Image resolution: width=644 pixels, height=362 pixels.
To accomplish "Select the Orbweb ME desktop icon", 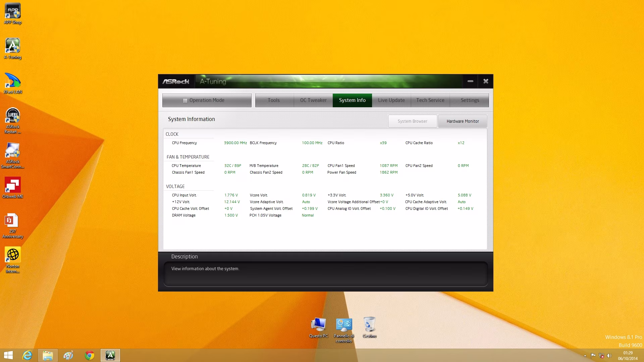I will [13, 188].
